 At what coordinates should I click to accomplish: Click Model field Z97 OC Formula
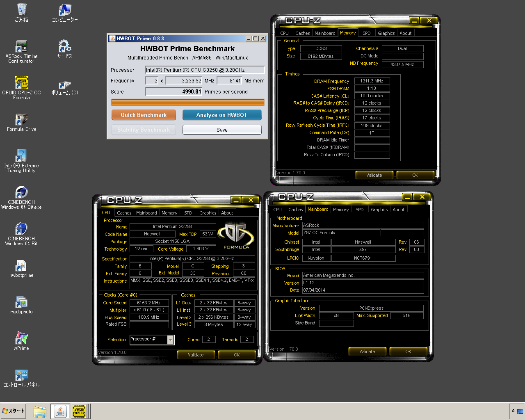tap(341, 233)
